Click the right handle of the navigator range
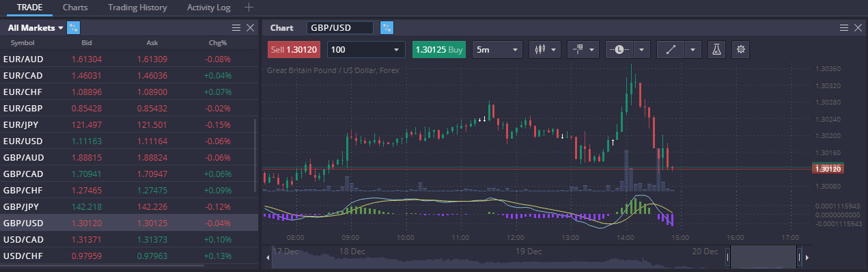868x272 pixels. pyautogui.click(x=798, y=258)
